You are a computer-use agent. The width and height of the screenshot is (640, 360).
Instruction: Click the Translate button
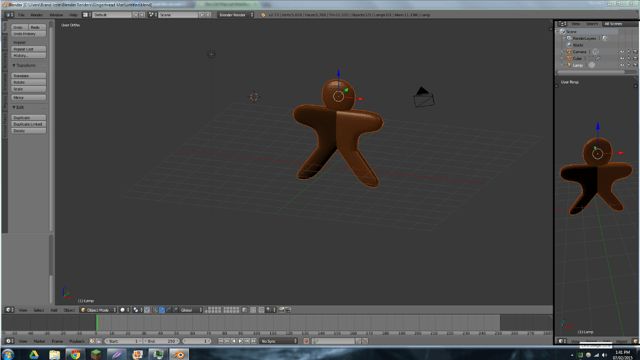click(x=29, y=76)
